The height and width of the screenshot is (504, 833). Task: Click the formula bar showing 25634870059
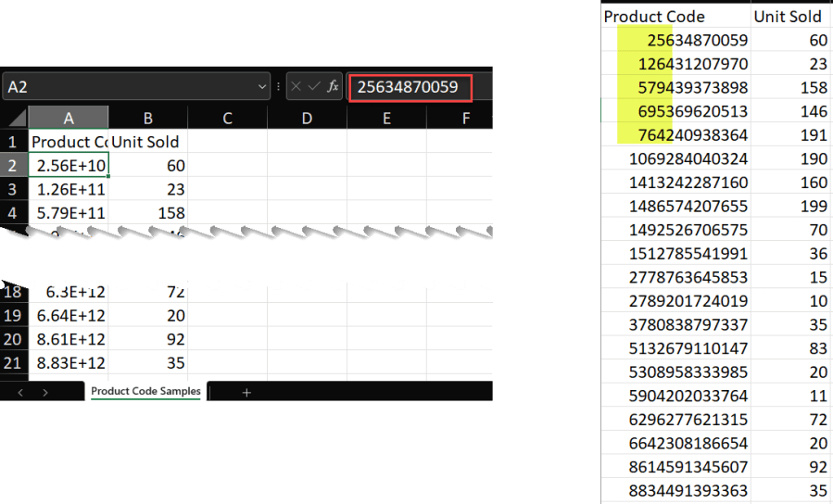(x=409, y=87)
